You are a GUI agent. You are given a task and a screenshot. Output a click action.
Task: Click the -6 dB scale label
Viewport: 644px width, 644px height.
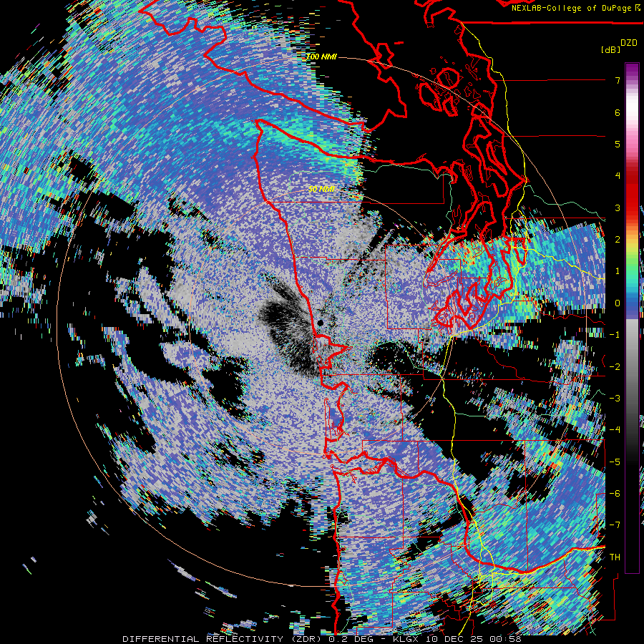(x=615, y=494)
